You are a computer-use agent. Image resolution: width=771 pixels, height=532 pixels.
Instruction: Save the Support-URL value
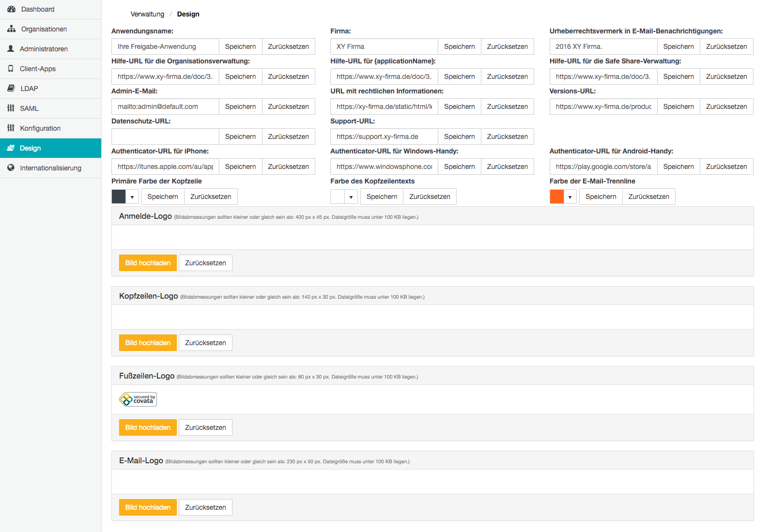[x=459, y=137]
